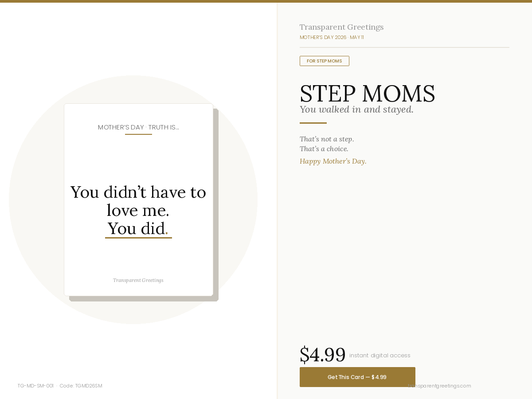
Task: Click the Mother's Day 2026 May 11 label
Action: tap(332, 37)
